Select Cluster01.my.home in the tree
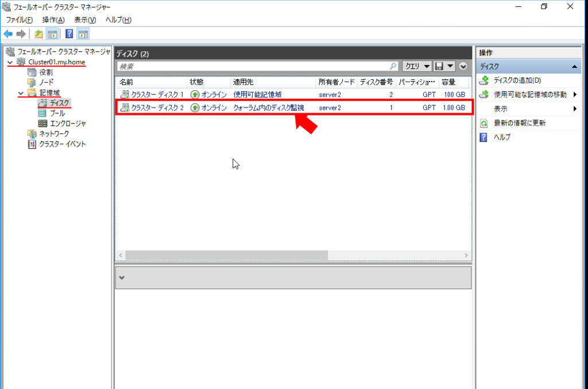Viewport: 588px width, 389px height. (x=57, y=62)
